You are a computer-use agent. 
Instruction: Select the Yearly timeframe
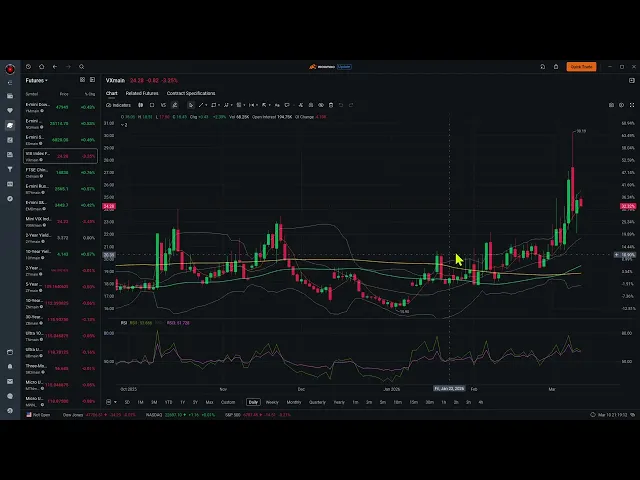339,402
